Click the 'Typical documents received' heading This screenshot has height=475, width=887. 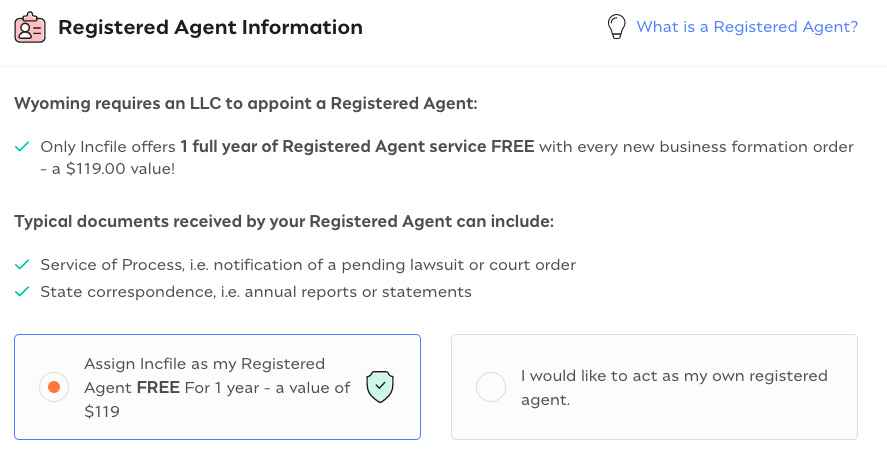(x=284, y=220)
